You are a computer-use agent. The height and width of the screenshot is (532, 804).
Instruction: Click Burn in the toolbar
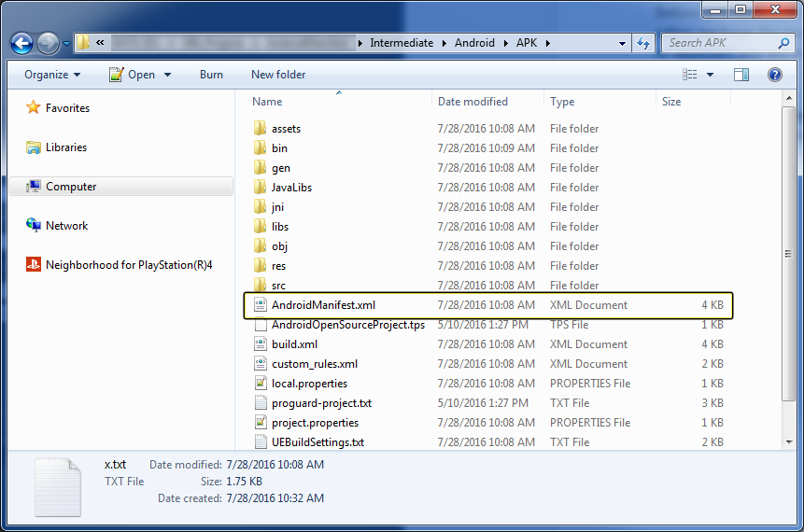click(x=211, y=75)
